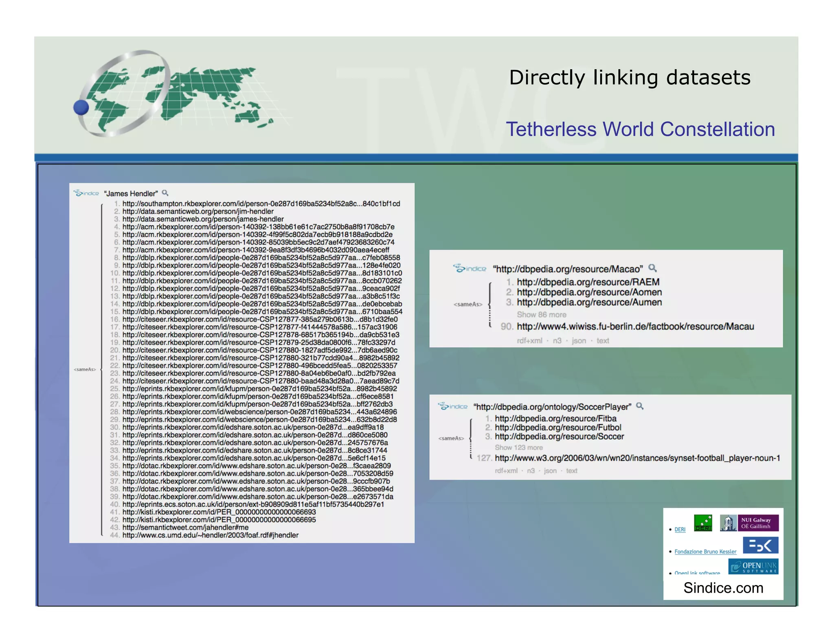This screenshot has width=834, height=644.
Task: Open the DERI link
Action: pyautogui.click(x=680, y=529)
